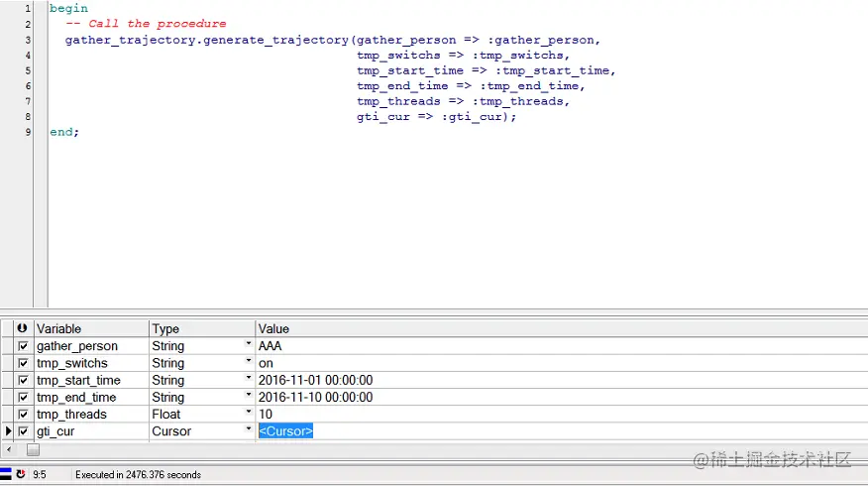The height and width of the screenshot is (486, 868).
Task: Open the Cursor type dropdown for gti_cur
Action: tap(249, 429)
